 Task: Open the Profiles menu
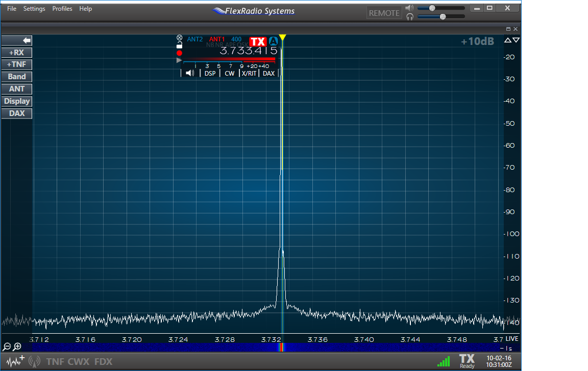click(62, 9)
